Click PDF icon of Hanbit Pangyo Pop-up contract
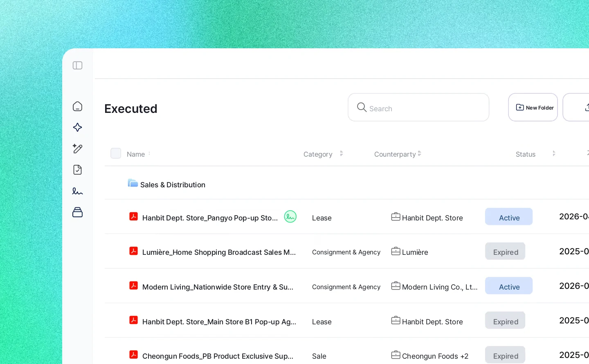Viewport: 589px width, 364px height. point(133,216)
